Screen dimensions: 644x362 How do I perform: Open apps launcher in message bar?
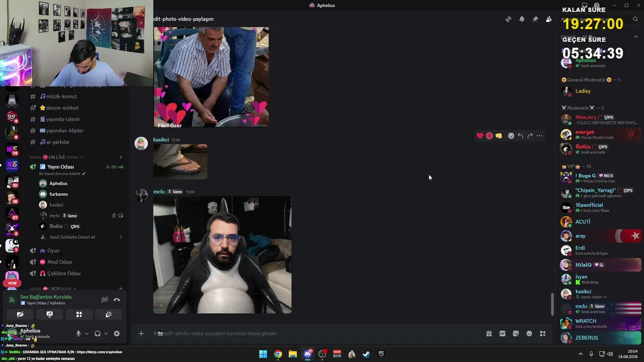coord(542,333)
